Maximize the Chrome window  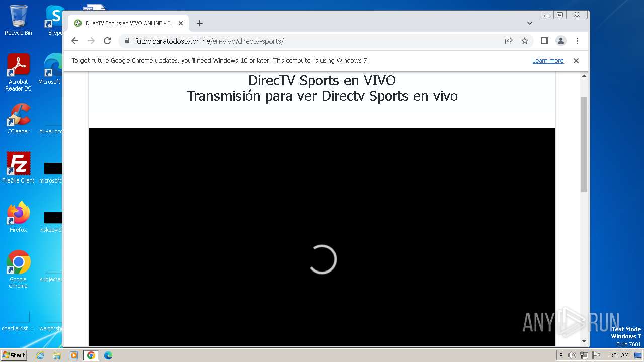coord(559,15)
